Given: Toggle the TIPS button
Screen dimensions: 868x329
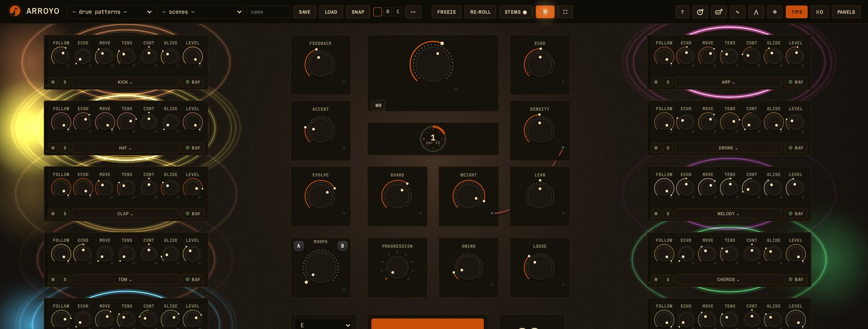Looking at the screenshot, I should pos(796,12).
